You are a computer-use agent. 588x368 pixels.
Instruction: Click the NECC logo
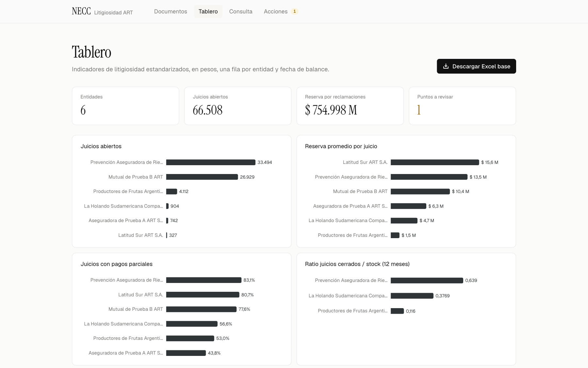(81, 11)
